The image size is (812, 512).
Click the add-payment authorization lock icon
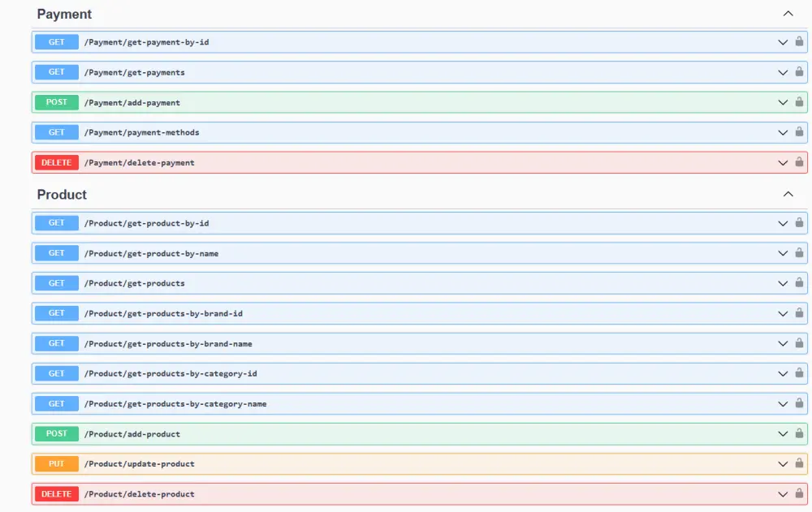(799, 102)
